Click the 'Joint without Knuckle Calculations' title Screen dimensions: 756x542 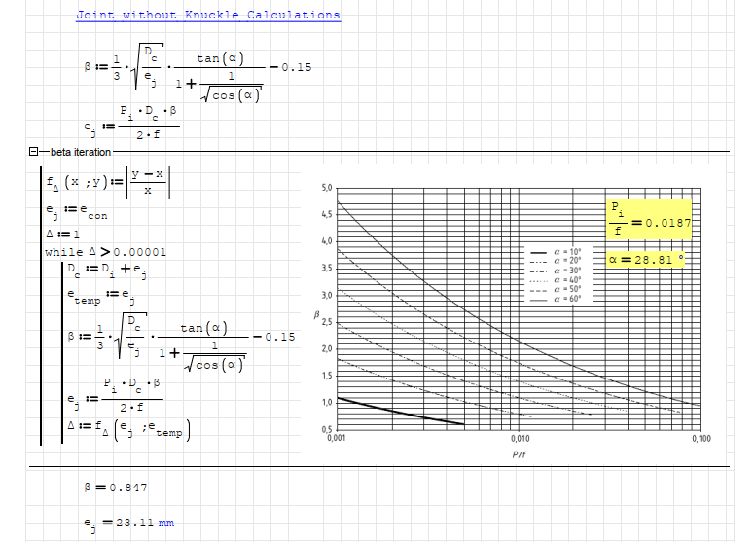point(208,16)
